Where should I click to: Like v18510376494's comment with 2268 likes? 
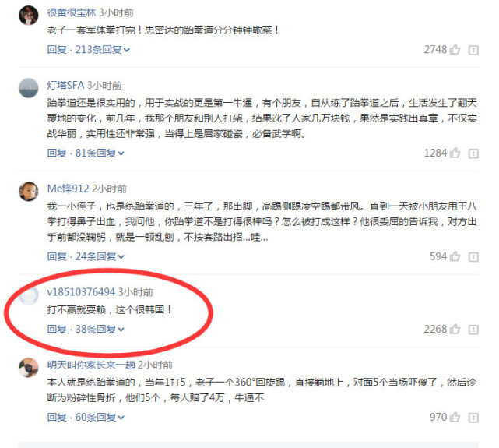tap(455, 329)
